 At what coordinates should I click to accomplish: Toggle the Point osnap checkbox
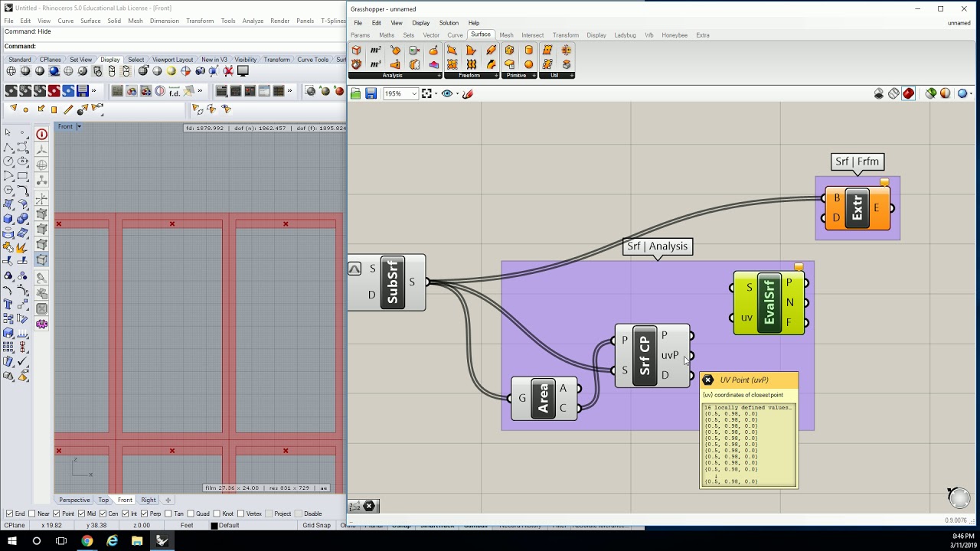pyautogui.click(x=57, y=514)
